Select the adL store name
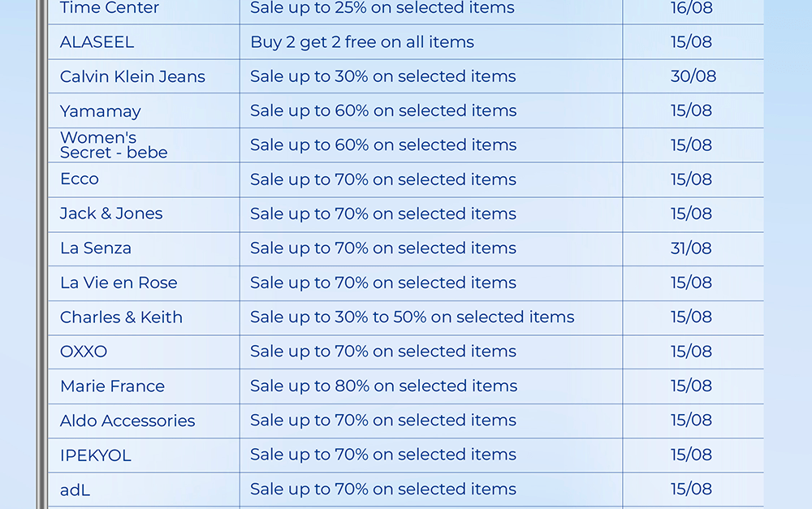This screenshot has width=812, height=509. tap(75, 490)
